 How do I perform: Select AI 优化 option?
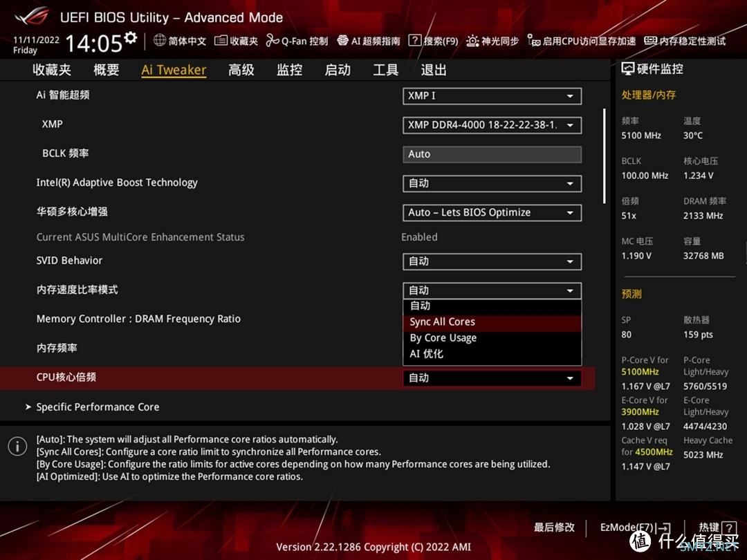(492, 354)
